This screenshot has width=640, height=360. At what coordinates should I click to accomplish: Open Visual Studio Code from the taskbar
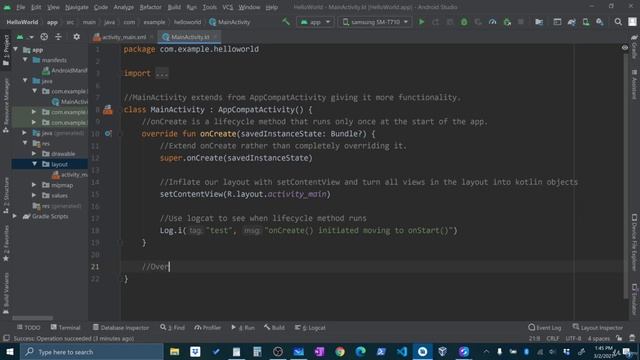click(402, 352)
